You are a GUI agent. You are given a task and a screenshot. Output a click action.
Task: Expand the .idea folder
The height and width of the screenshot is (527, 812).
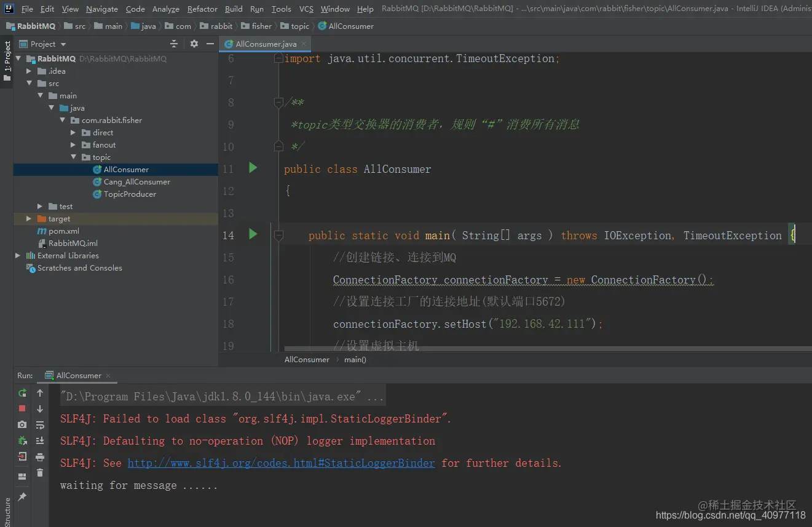point(29,71)
